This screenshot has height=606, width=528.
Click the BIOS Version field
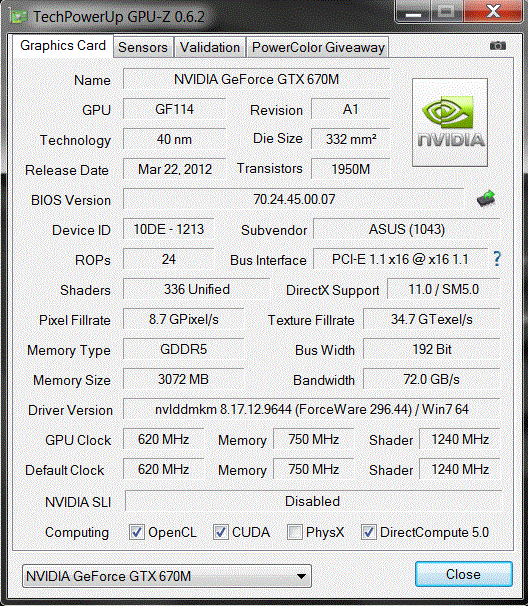click(x=294, y=199)
